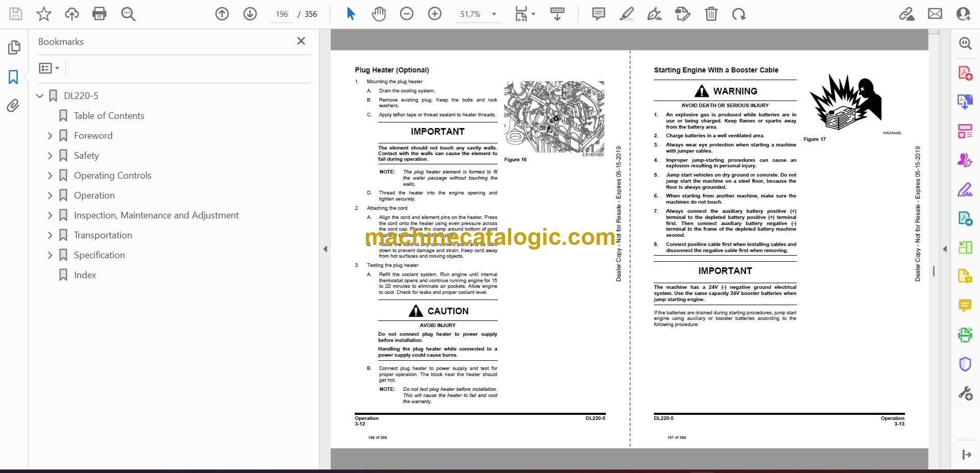Image resolution: width=980 pixels, height=473 pixels.
Task: Expand the Operation bookmark
Action: pos(50,195)
